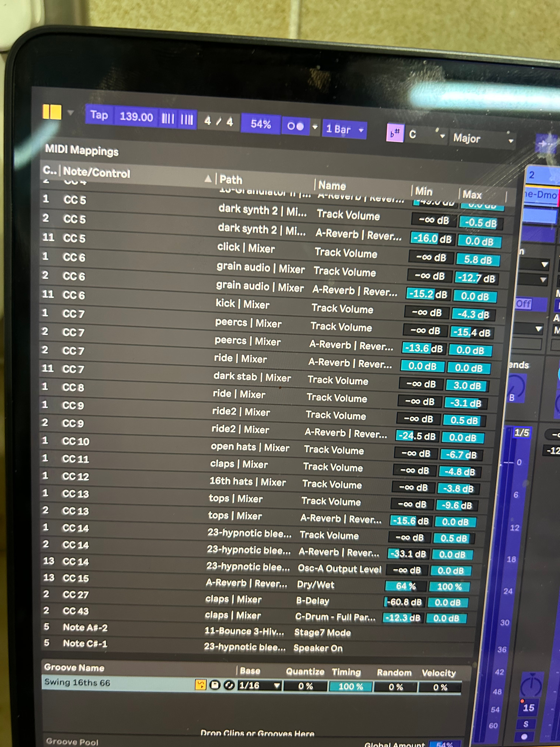Image resolution: width=560 pixels, height=747 pixels.
Task: Toggle the track 15 activator button
Action: (x=528, y=708)
